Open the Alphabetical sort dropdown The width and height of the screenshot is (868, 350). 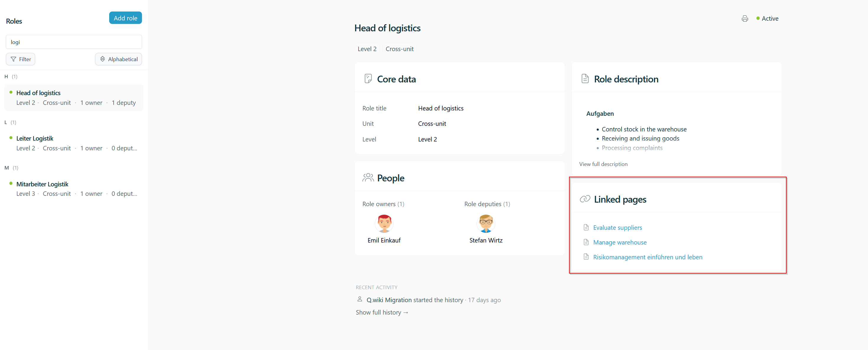[119, 59]
